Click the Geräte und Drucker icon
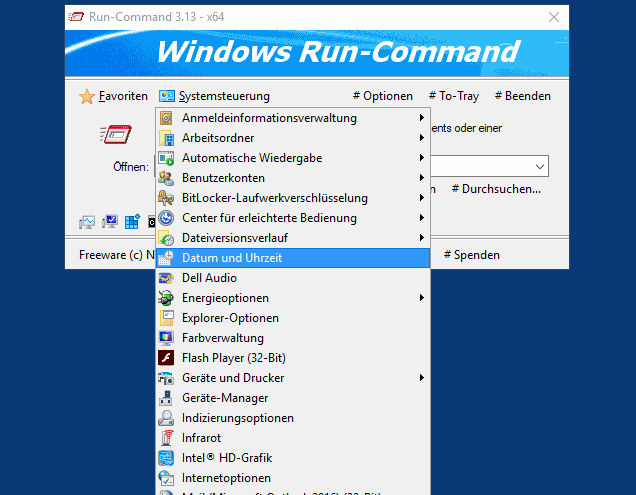636x495 pixels. click(166, 378)
